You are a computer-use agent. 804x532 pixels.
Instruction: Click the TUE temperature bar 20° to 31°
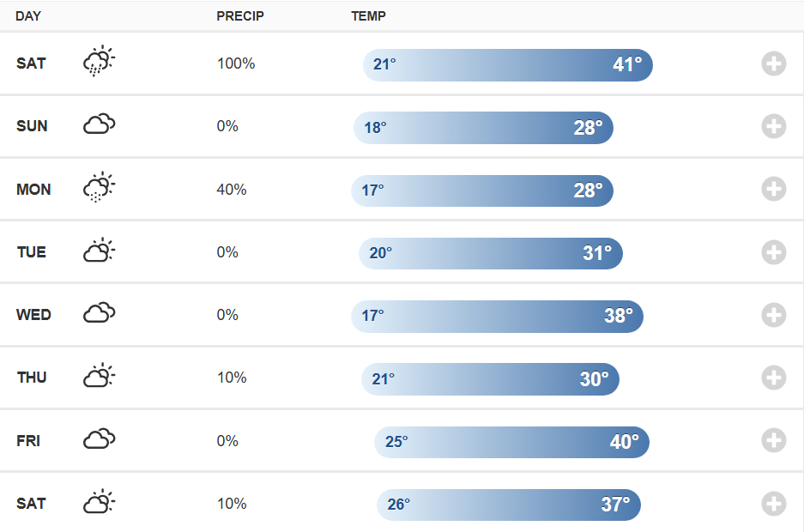click(x=490, y=253)
